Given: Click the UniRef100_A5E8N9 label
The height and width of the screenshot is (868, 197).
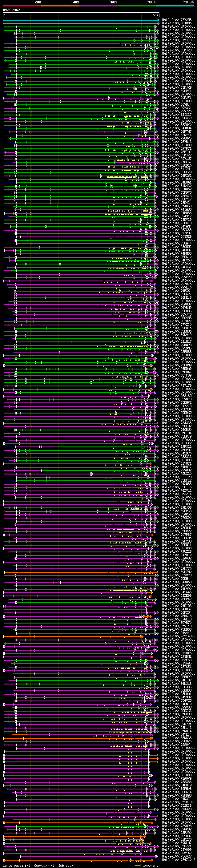Looking at the screenshot, I should [177, 365].
